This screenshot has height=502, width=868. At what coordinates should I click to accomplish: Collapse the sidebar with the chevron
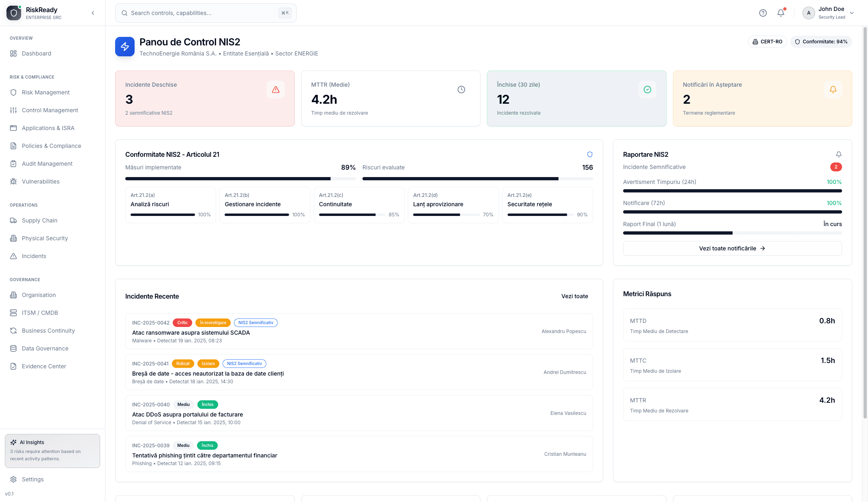[93, 13]
